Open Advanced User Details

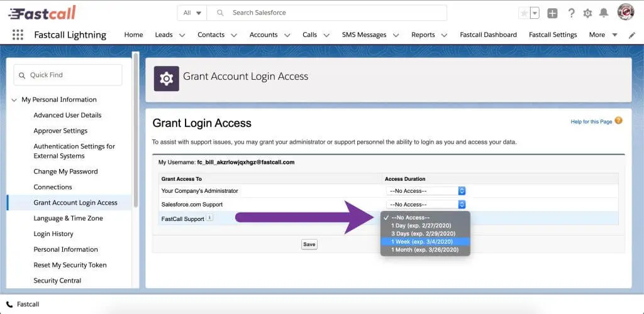[67, 115]
